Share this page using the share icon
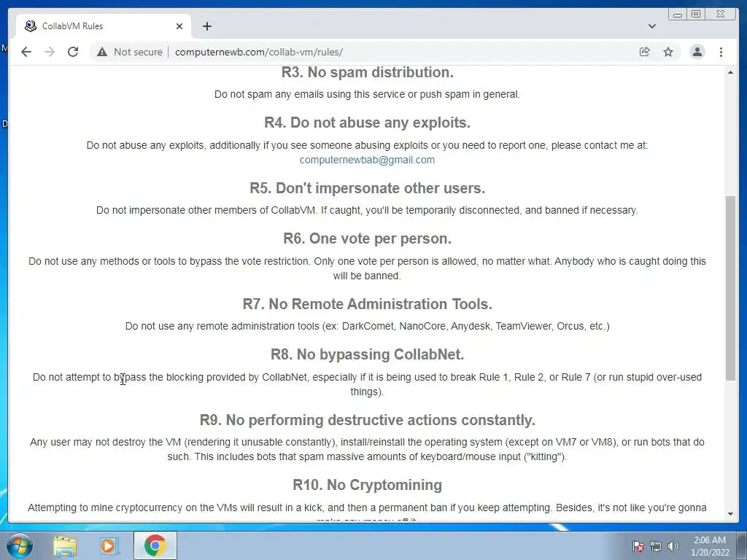The height and width of the screenshot is (560, 747). coord(645,52)
